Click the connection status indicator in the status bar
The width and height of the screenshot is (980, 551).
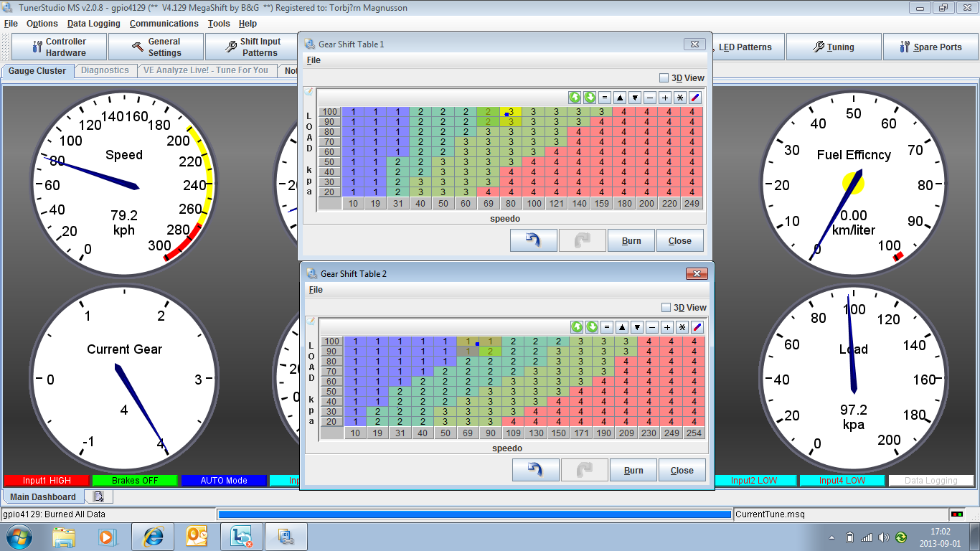coord(956,514)
